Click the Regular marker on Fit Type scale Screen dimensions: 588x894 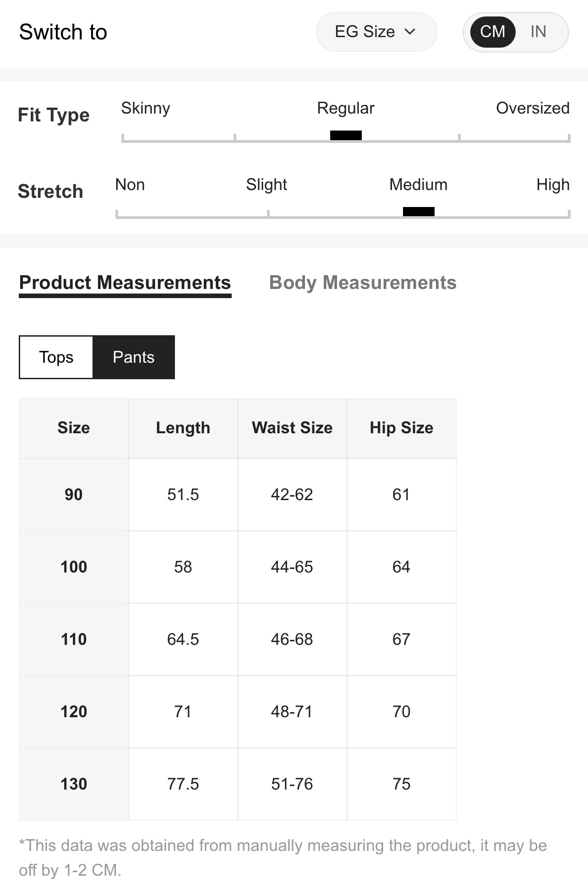(x=346, y=135)
